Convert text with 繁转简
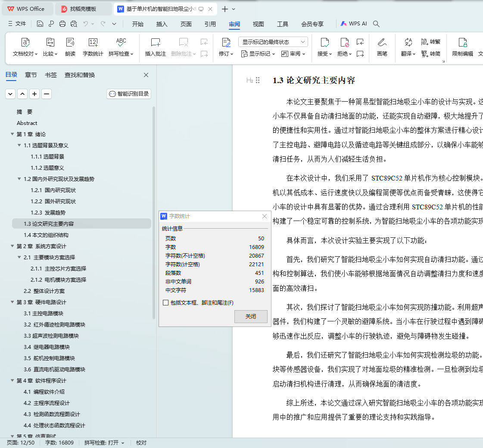The width and height of the screenshot is (483, 448). pos(430,53)
